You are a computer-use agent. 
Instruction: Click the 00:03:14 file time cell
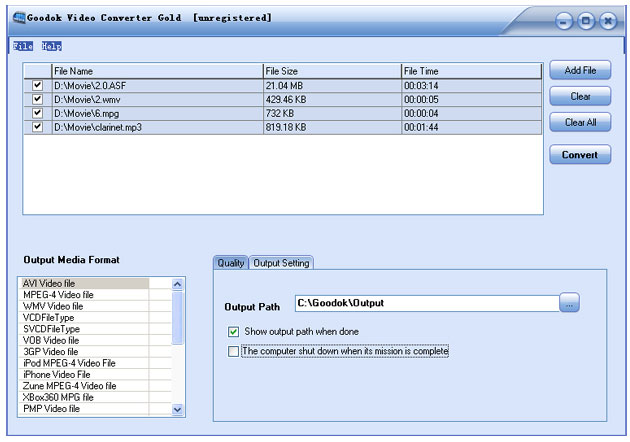[472, 86]
